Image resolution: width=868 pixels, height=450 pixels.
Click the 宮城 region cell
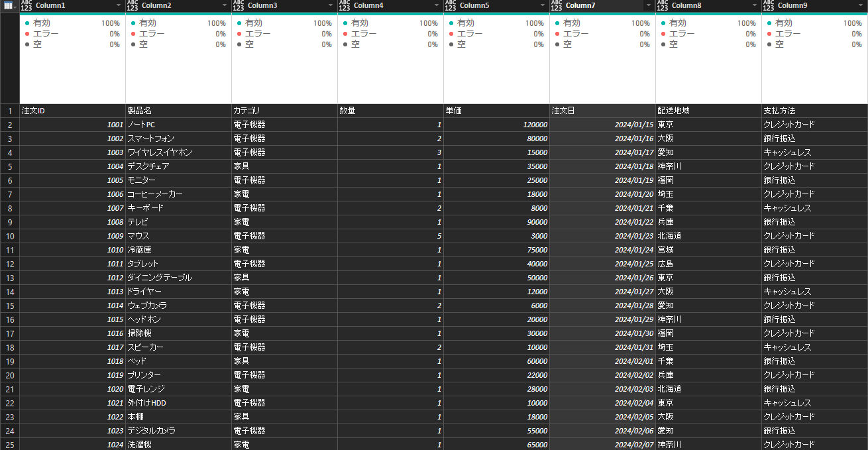coord(709,250)
